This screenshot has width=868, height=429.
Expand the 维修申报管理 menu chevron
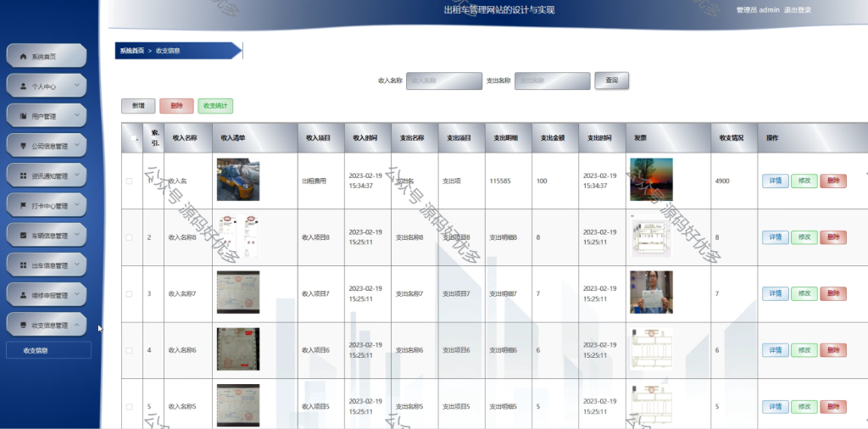[76, 294]
